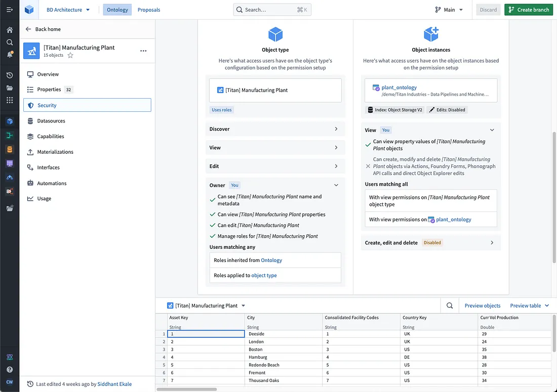
Task: Click the Create branch button
Action: tap(529, 10)
